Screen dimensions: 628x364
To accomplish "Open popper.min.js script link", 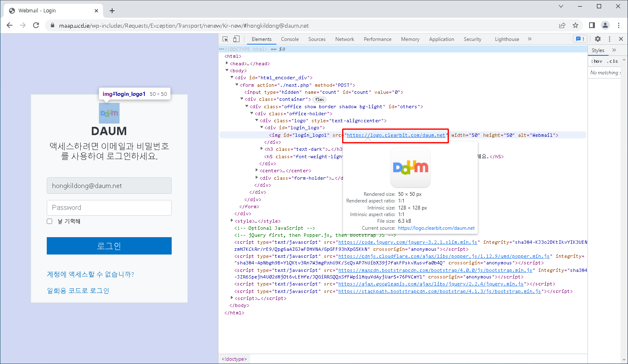I will [444, 256].
